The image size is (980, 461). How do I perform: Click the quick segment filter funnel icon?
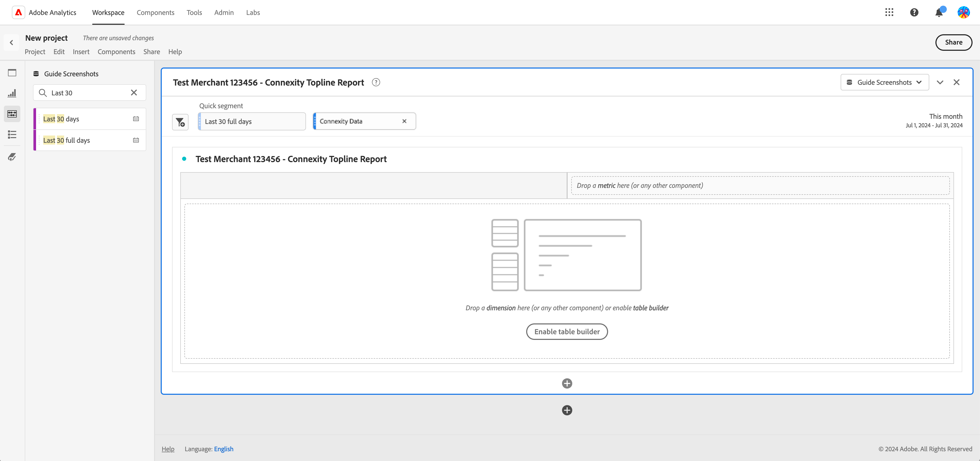click(x=180, y=122)
